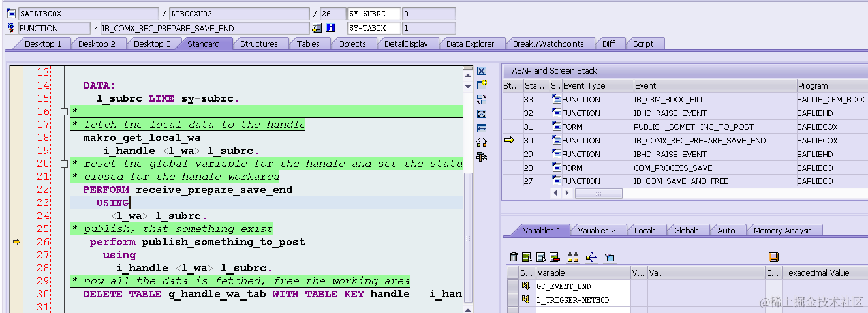Click the orange Save floppy icon in Variables
Screen dimensions: 868x313
click(774, 258)
